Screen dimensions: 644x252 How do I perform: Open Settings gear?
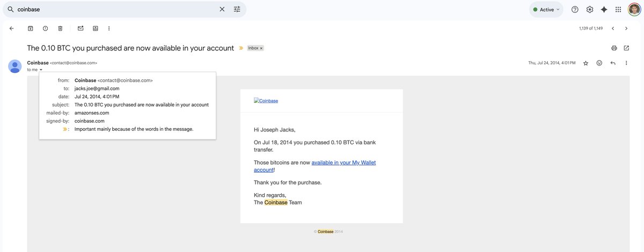tap(590, 10)
